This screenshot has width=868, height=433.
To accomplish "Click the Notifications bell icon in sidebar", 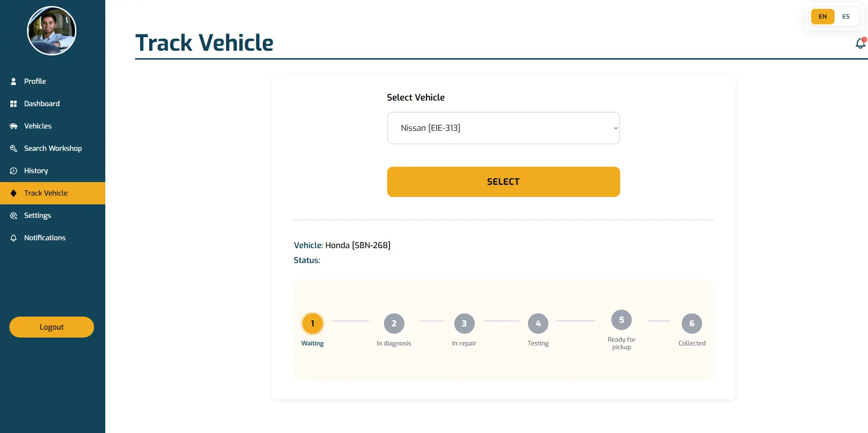I will point(14,238).
